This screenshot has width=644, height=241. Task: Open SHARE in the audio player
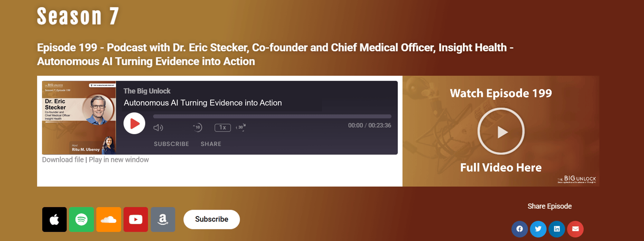[x=211, y=144]
